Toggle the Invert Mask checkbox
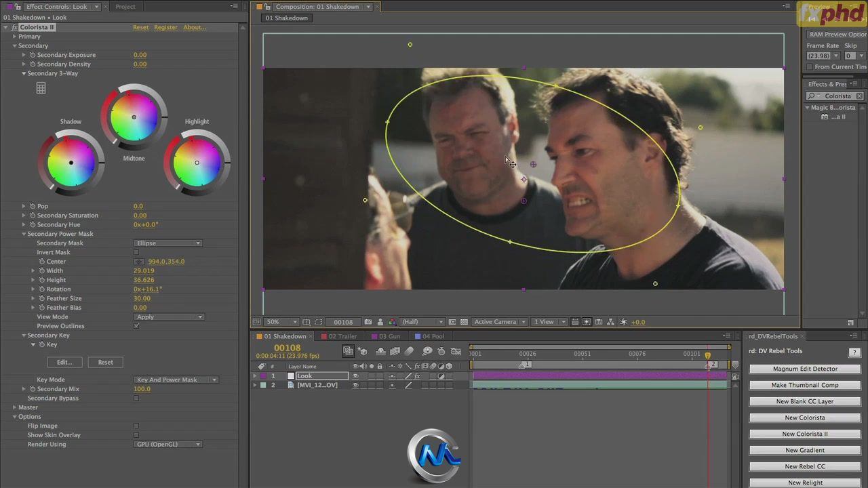Screen dimensions: 868x488 click(136, 251)
